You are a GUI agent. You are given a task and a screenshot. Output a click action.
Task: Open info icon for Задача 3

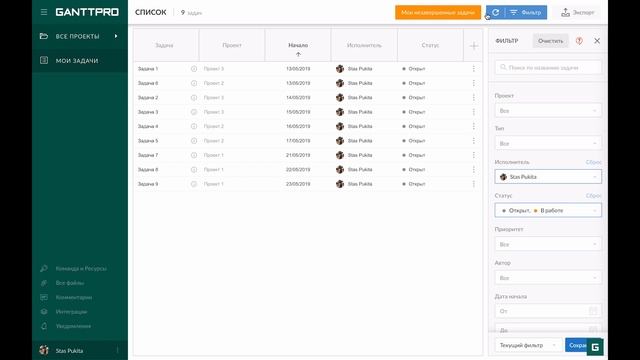click(x=194, y=112)
